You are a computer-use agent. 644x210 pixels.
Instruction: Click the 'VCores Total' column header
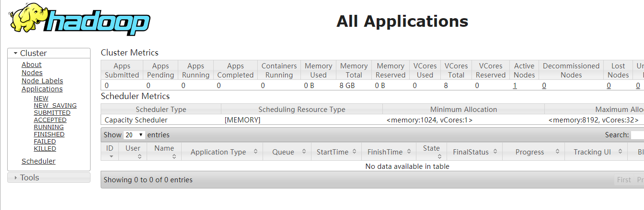click(x=456, y=70)
